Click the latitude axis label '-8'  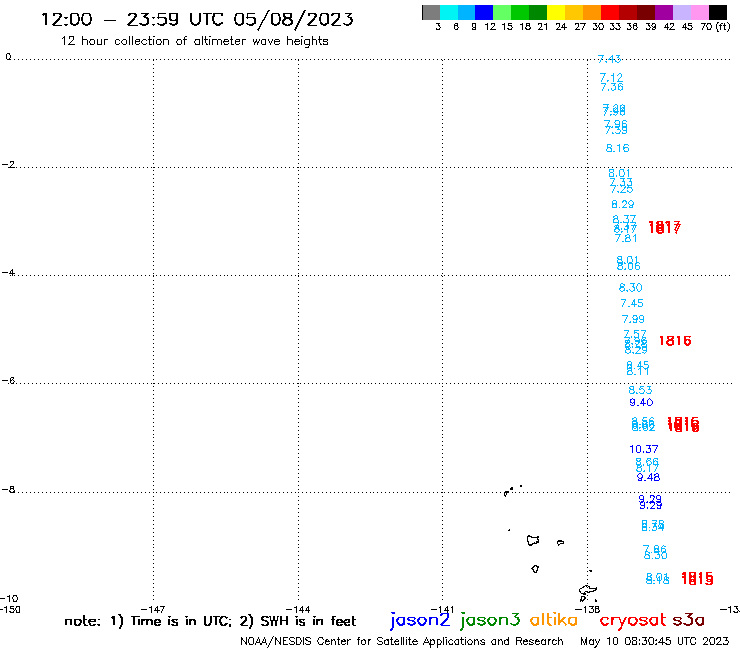(8, 490)
